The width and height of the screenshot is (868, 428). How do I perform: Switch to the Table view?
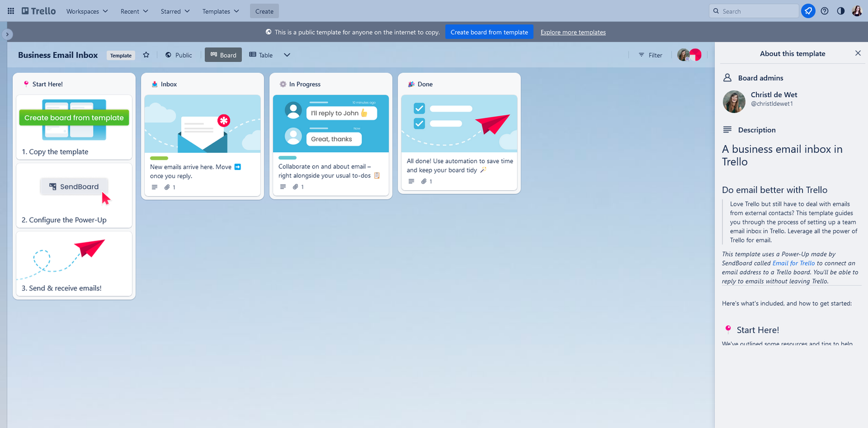260,54
